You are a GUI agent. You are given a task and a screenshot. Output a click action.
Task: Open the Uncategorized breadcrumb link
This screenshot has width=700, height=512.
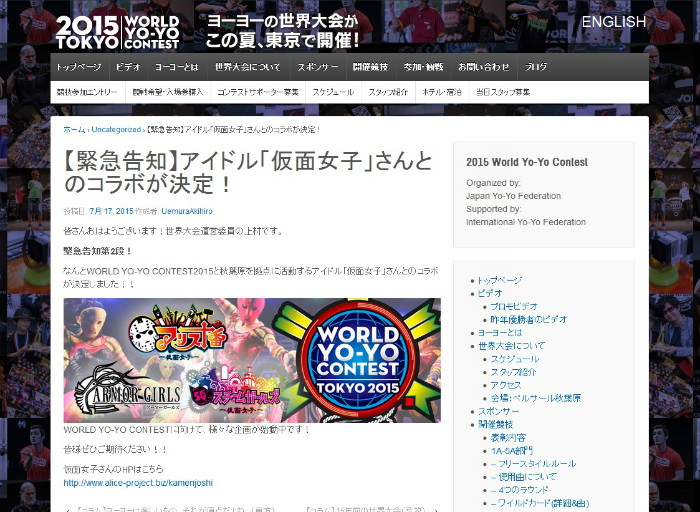116,129
